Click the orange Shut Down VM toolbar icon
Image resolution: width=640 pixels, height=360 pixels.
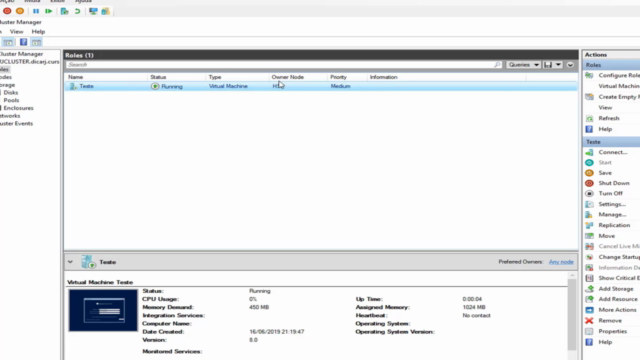[20, 11]
